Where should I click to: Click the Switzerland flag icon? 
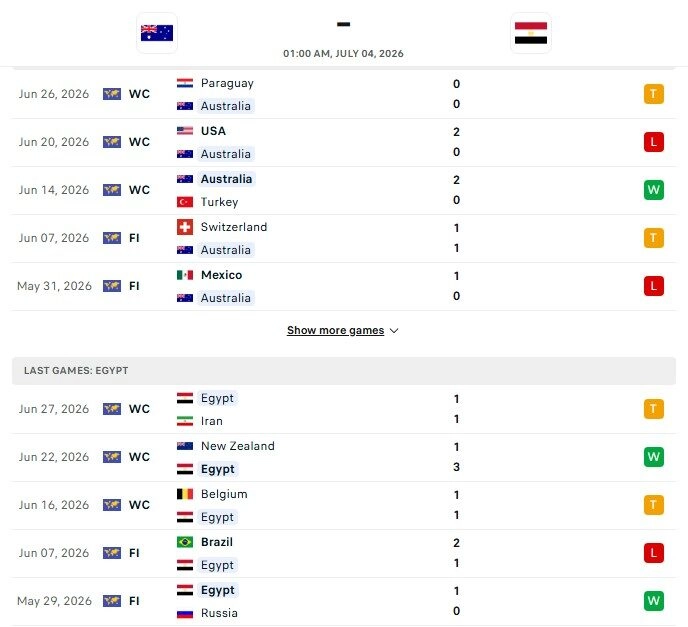coord(185,227)
